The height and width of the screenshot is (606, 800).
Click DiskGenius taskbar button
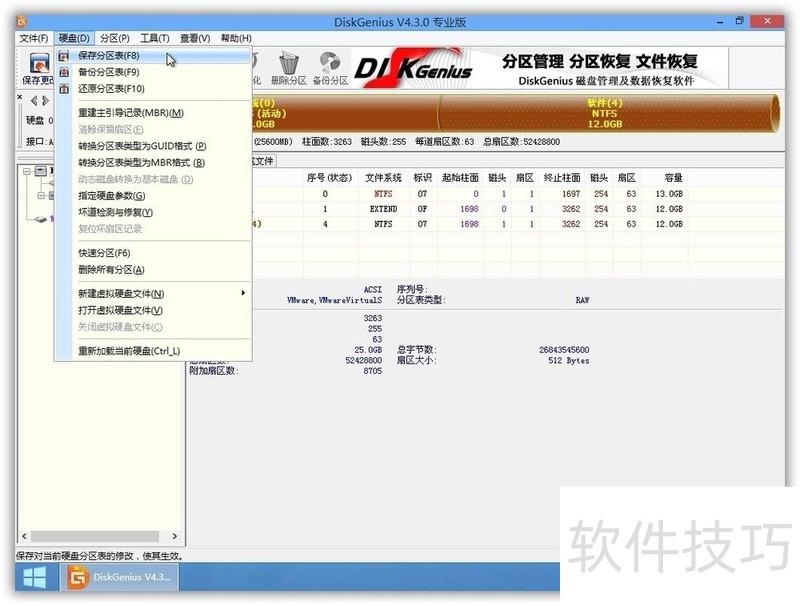tap(120, 577)
